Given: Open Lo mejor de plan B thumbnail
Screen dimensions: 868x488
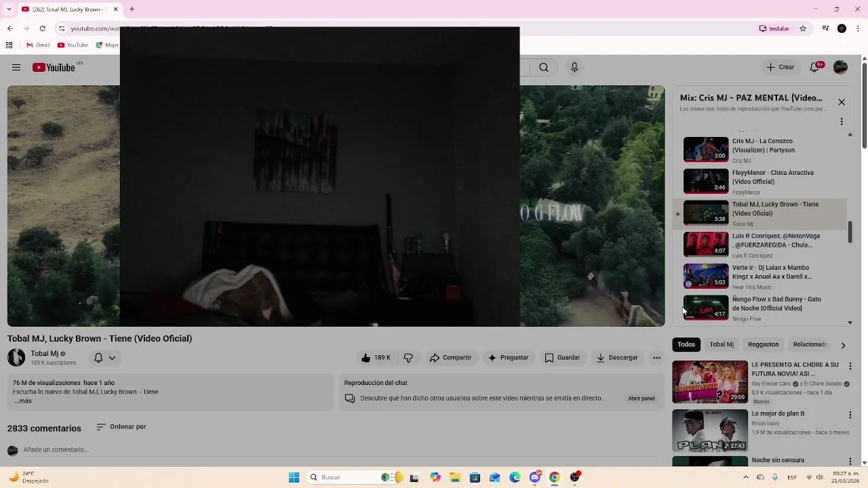Looking at the screenshot, I should (710, 430).
